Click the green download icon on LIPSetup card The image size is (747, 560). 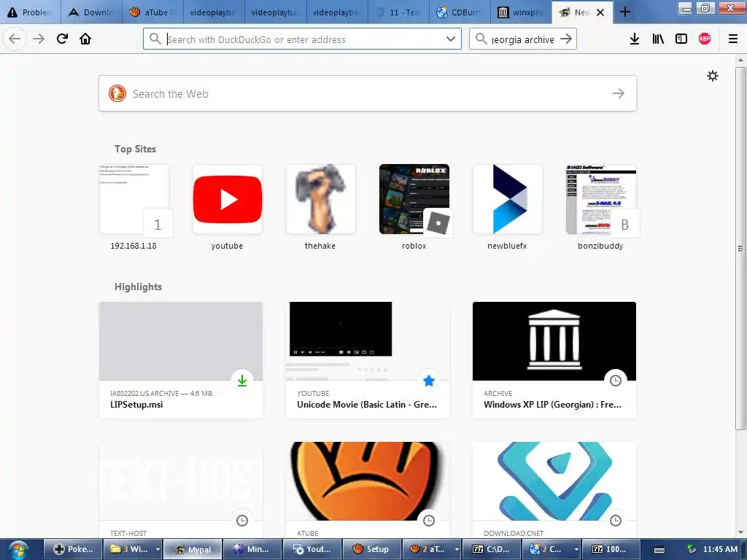coord(242,381)
